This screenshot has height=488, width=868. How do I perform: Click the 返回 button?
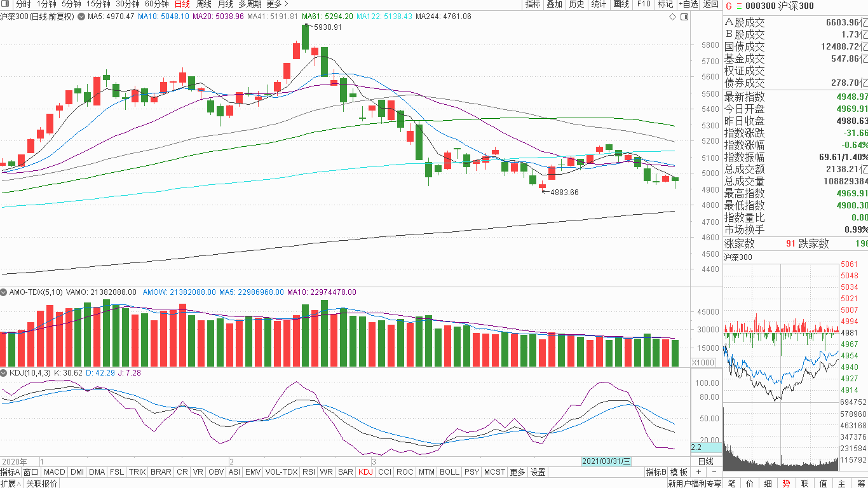pyautogui.click(x=710, y=4)
